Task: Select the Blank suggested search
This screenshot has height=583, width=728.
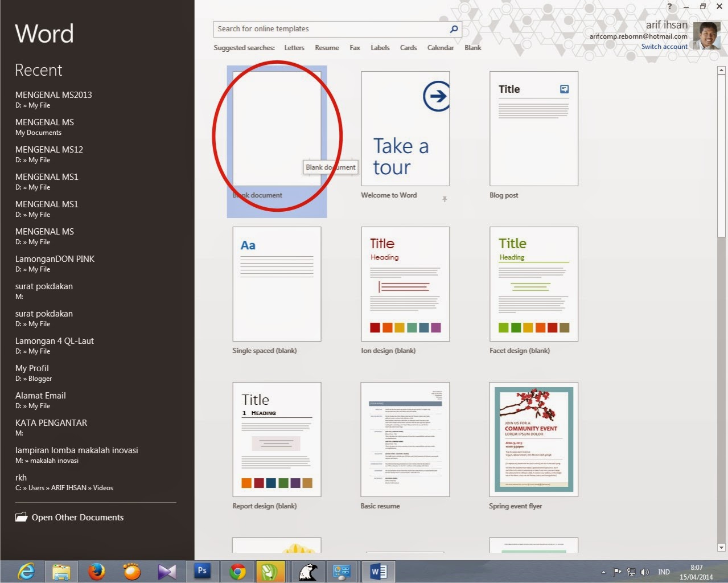Action: pyautogui.click(x=472, y=48)
